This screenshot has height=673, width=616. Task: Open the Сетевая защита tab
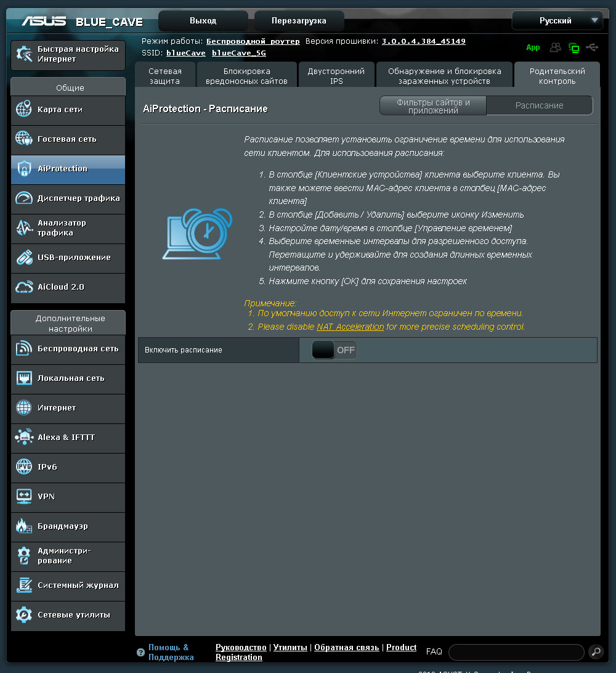pyautogui.click(x=165, y=76)
